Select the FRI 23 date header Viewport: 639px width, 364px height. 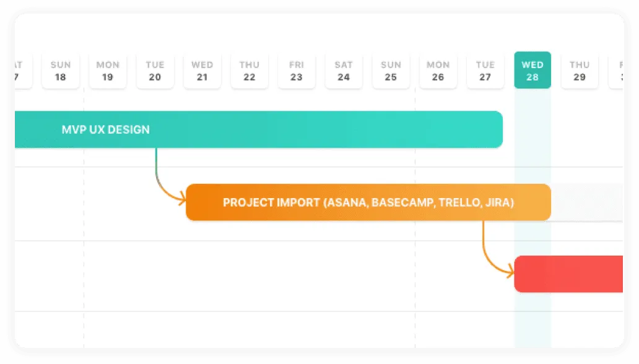(296, 69)
